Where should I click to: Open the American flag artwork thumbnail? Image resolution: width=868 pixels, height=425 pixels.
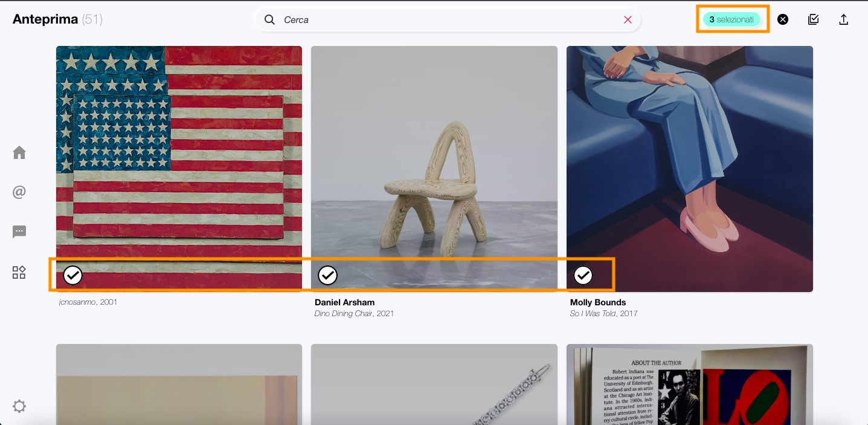pyautogui.click(x=179, y=169)
